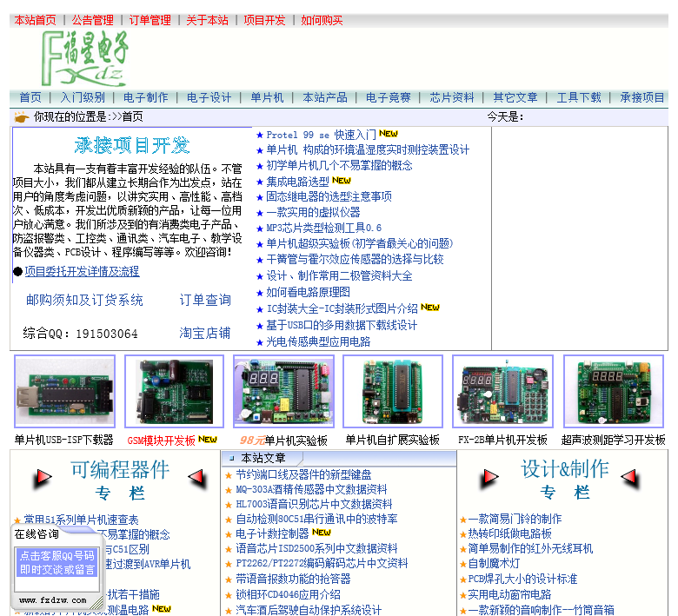Open article 一款简易门铃的制作
Image resolution: width=678 pixels, height=616 pixels.
[x=515, y=519]
